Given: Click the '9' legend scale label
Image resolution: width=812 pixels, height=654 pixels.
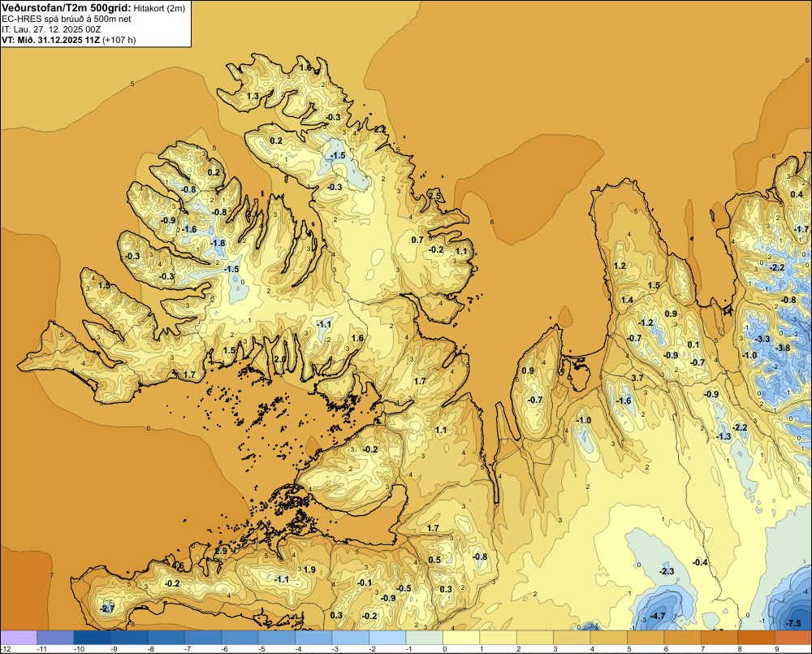Looking at the screenshot, I should [777, 649].
